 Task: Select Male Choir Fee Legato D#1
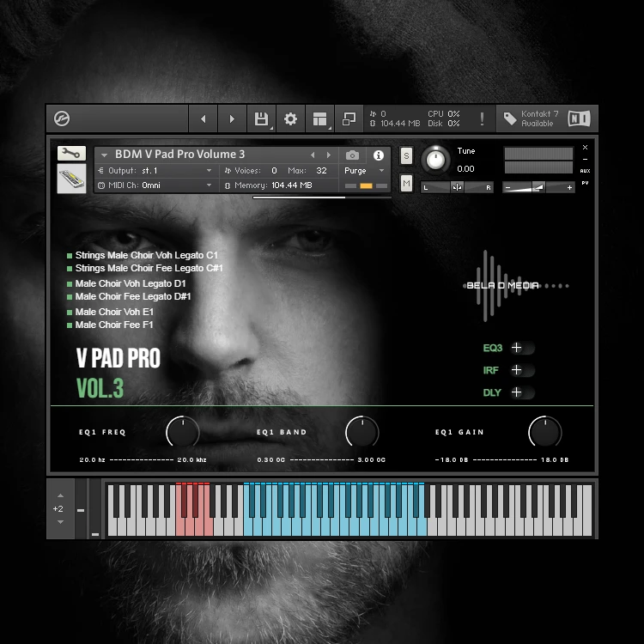coord(129,296)
